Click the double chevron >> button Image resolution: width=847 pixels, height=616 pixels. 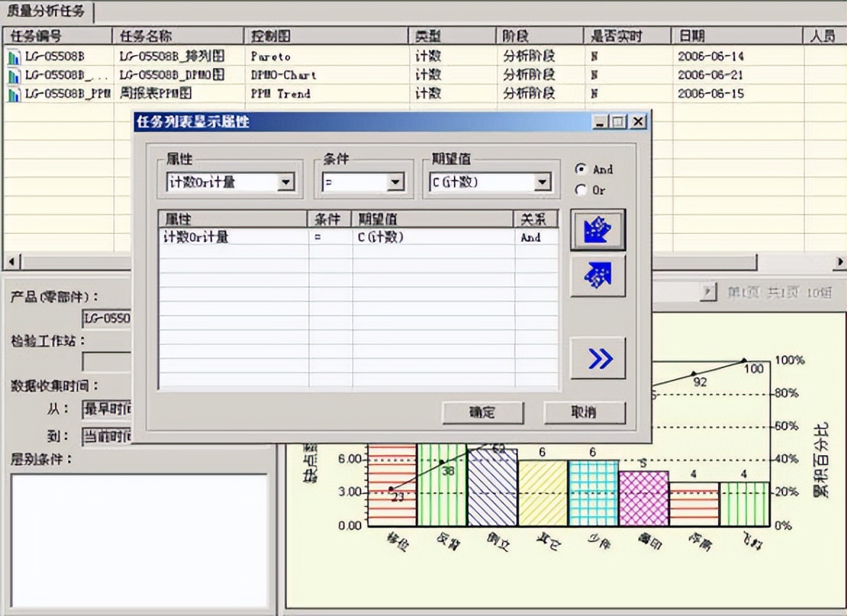point(598,359)
